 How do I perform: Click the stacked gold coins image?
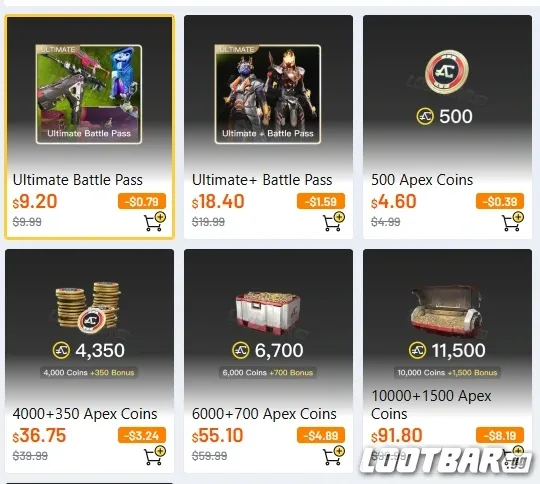(89, 307)
